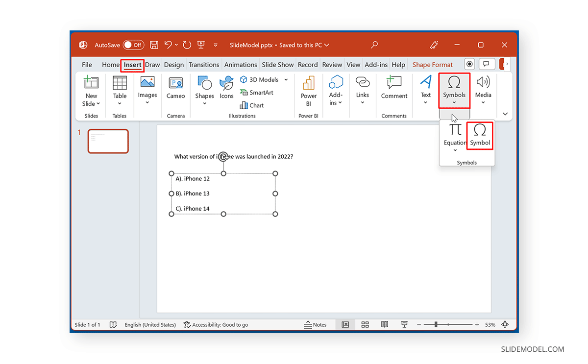Expand the Equation dropdown arrow
The height and width of the screenshot is (364, 588).
point(454,150)
